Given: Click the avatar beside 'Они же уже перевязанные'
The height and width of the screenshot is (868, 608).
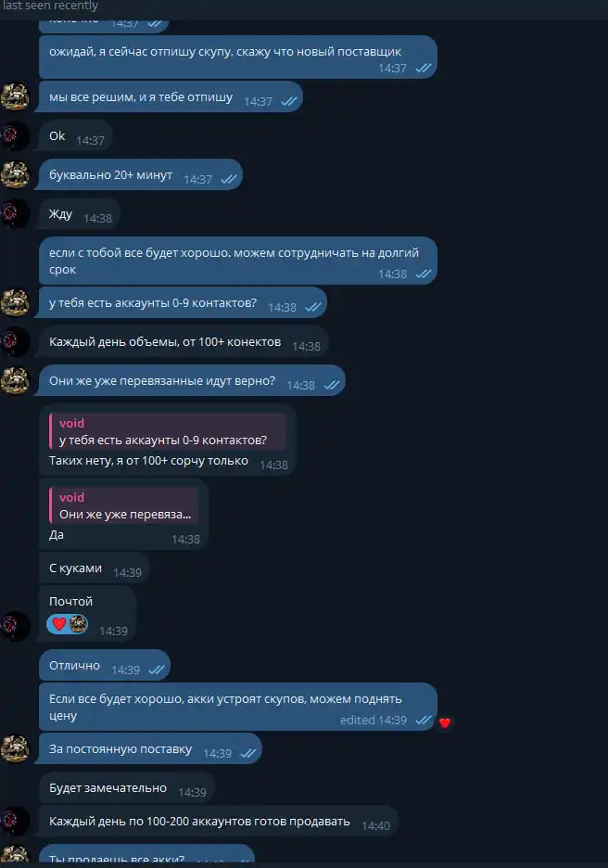Looking at the screenshot, I should [15, 381].
